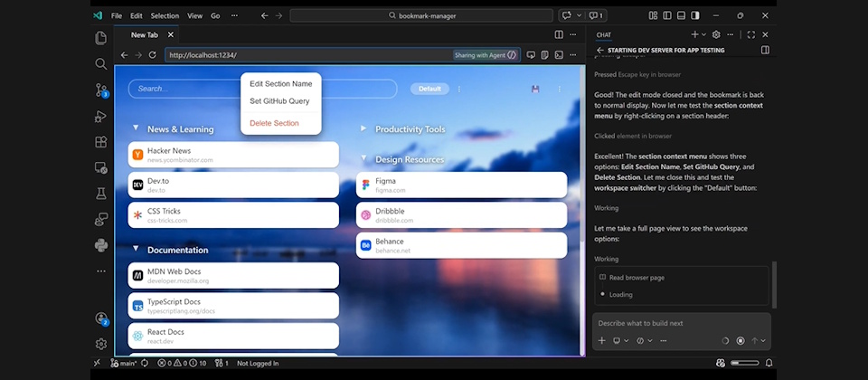Toggle the bottom panel layout button
The image size is (868, 380).
click(x=680, y=15)
